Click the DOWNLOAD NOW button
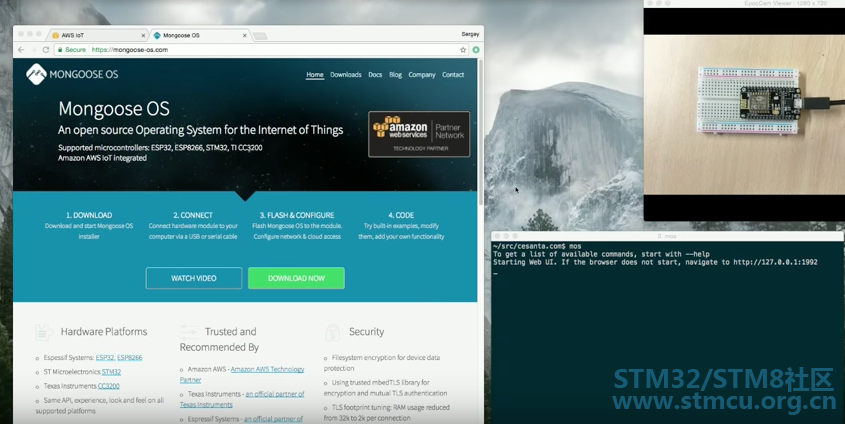This screenshot has height=424, width=845. point(296,278)
